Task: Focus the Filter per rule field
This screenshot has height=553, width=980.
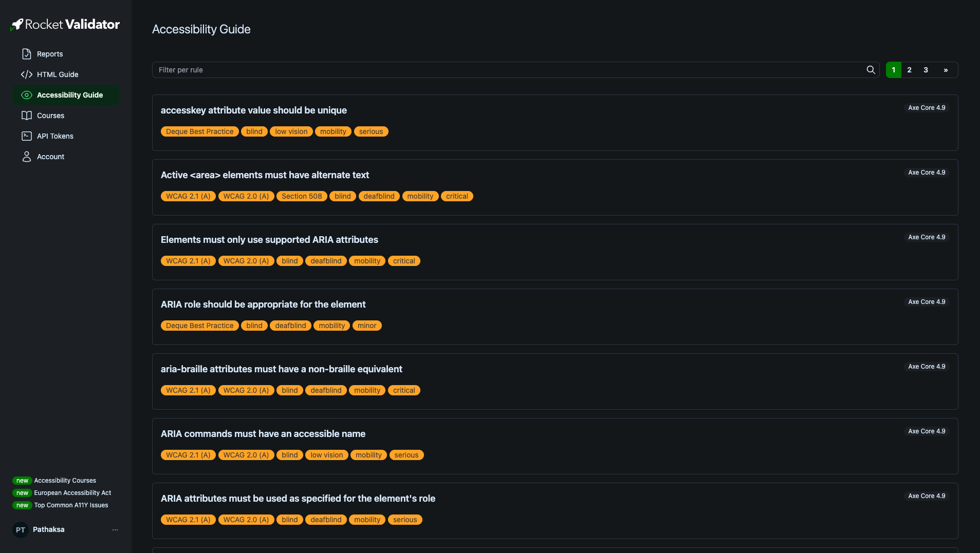Action: (509, 70)
